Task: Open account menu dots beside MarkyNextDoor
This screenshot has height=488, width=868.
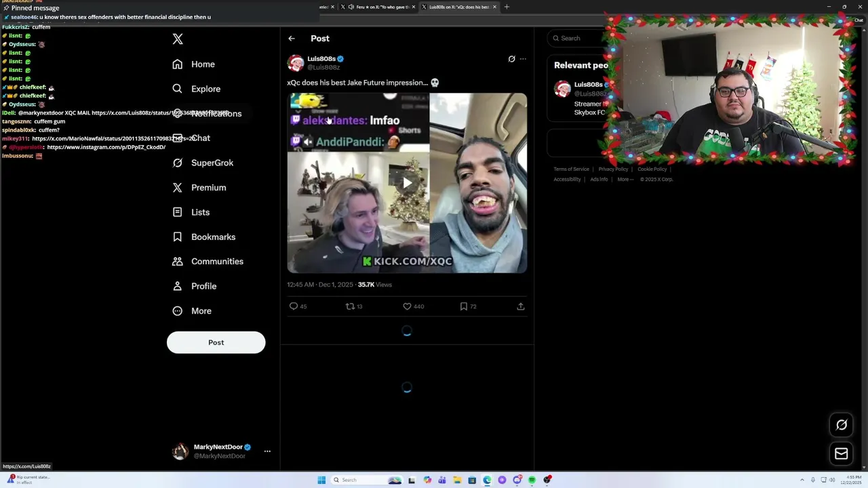Action: (267, 451)
